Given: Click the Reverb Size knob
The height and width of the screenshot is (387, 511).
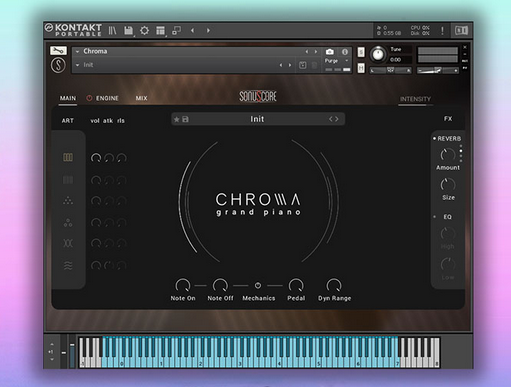Looking at the screenshot, I should [448, 185].
